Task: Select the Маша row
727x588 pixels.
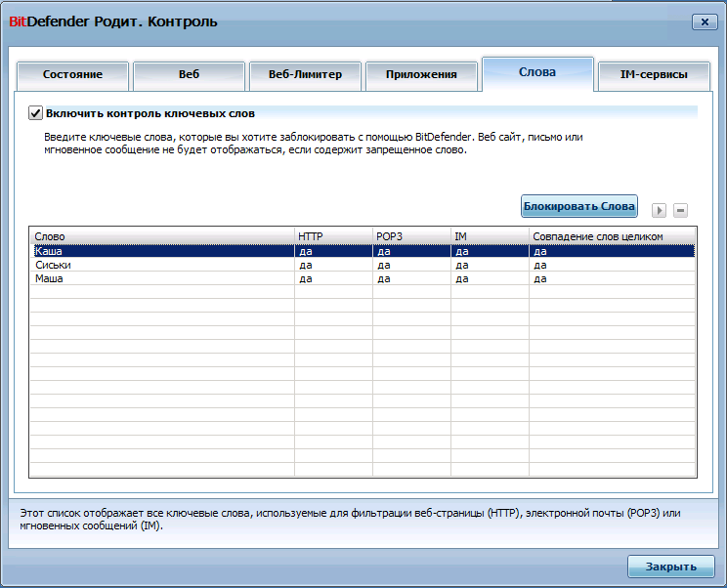Action: click(x=363, y=278)
